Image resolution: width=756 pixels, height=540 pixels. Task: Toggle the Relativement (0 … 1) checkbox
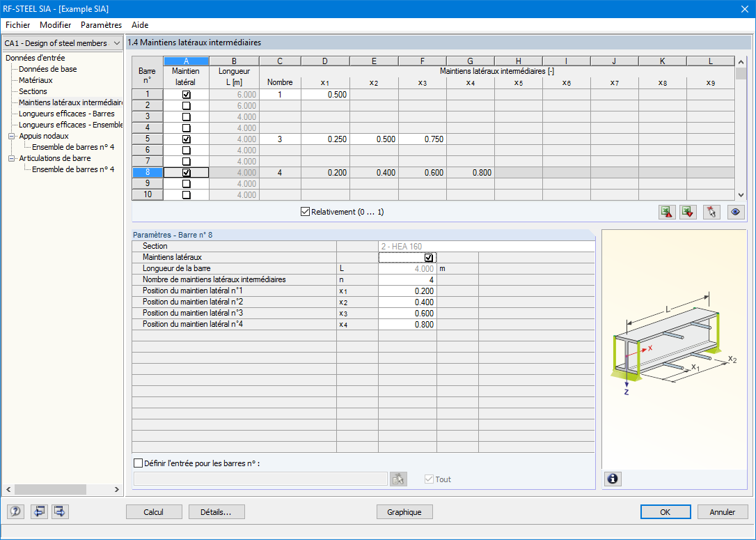[305, 211]
